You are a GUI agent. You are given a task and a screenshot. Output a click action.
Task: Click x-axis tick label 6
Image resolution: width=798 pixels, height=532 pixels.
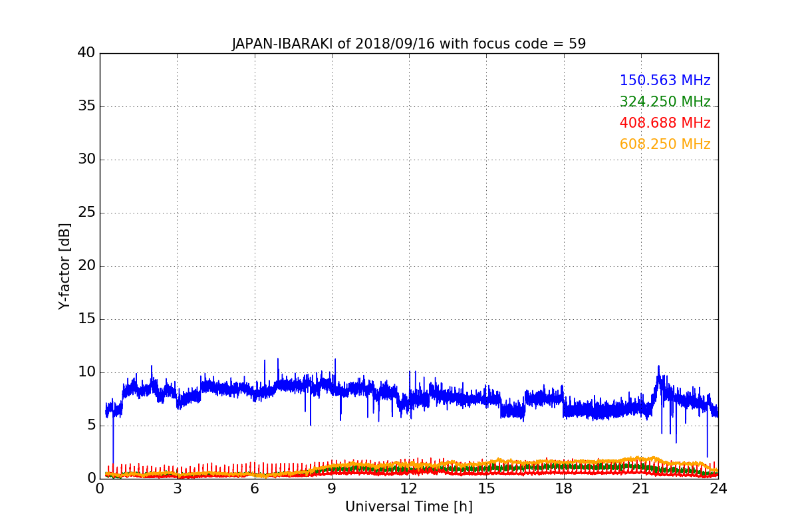coord(254,489)
